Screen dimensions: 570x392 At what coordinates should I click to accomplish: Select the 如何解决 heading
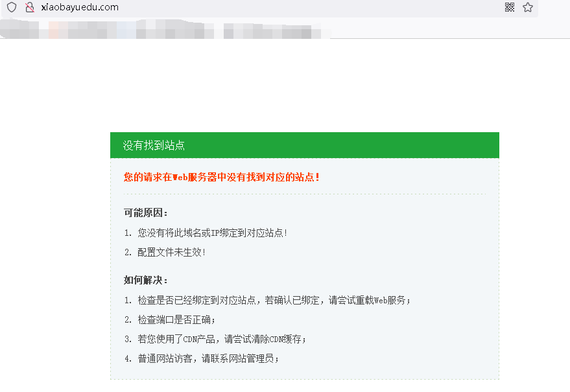coord(146,280)
